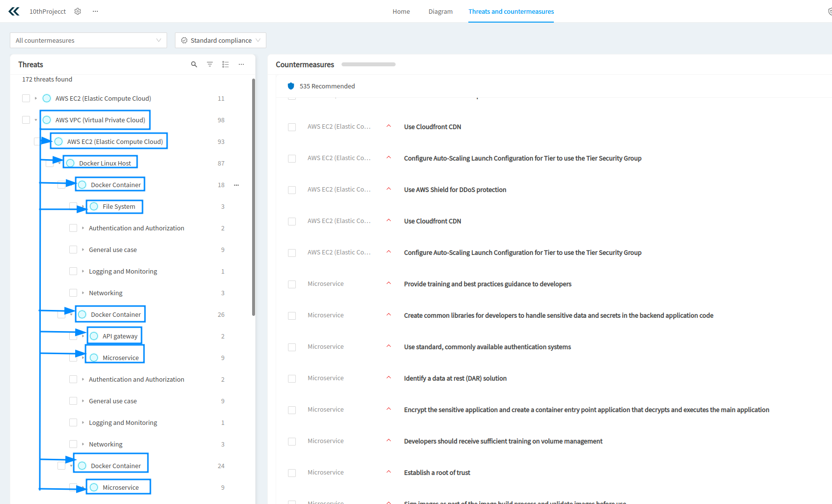Image resolution: width=832 pixels, height=504 pixels.
Task: Toggle threats tree list view icon
Action: coord(226,64)
